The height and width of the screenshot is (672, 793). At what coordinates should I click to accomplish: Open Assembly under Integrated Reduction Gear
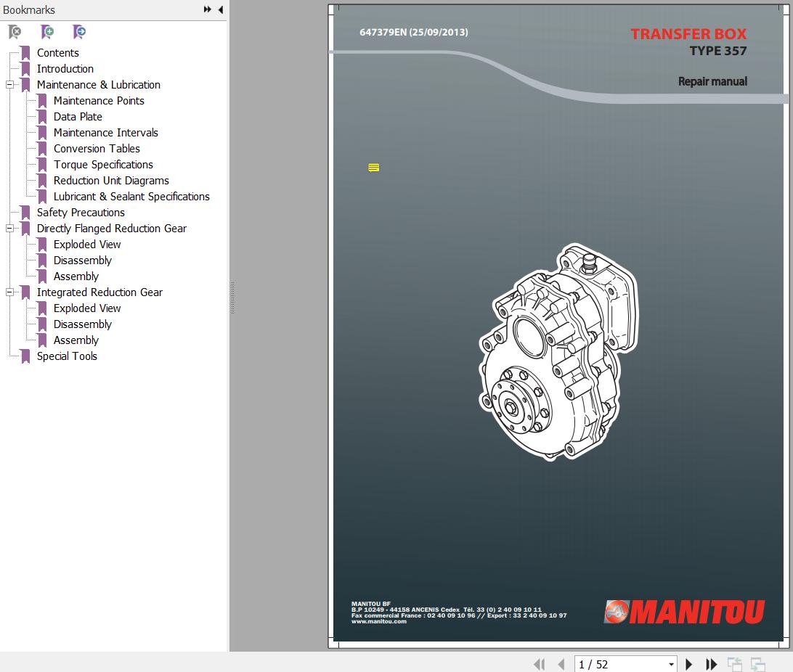[76, 340]
